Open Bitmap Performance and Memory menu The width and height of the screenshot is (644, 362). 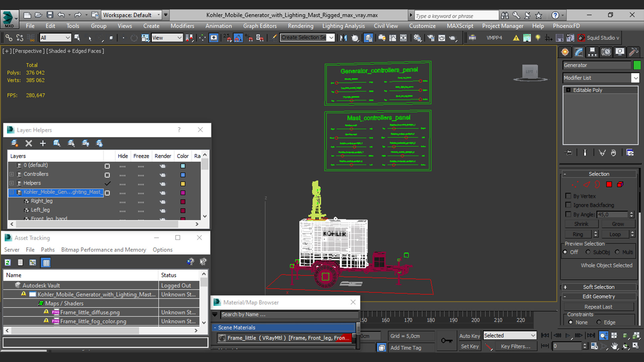pos(104,250)
